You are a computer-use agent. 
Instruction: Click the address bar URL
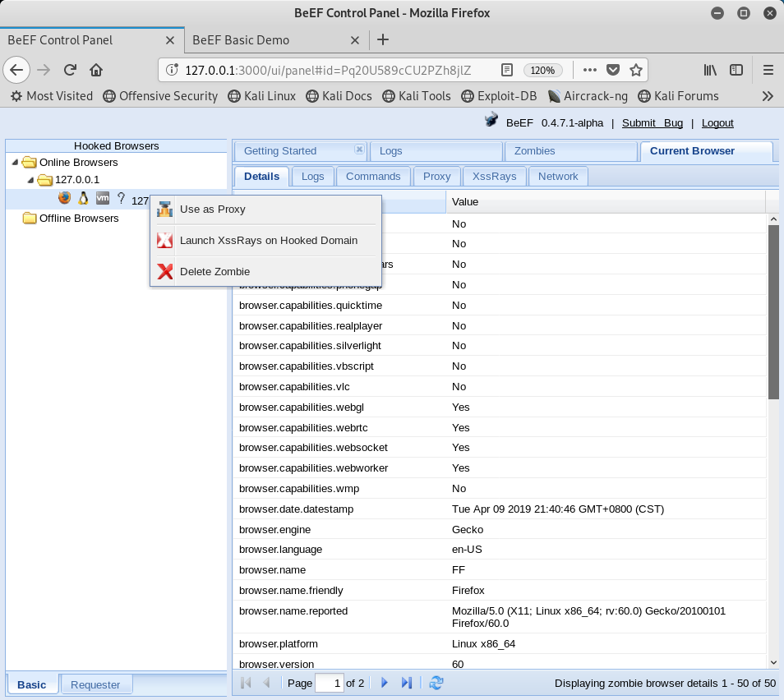click(328, 70)
